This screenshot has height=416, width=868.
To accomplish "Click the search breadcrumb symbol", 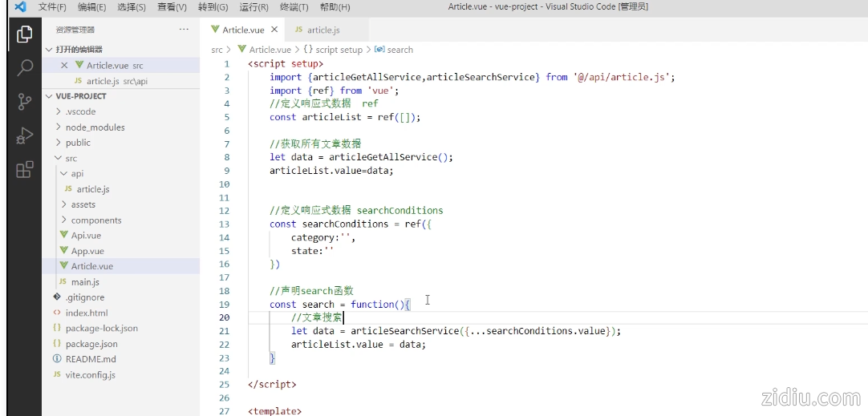I will point(400,50).
